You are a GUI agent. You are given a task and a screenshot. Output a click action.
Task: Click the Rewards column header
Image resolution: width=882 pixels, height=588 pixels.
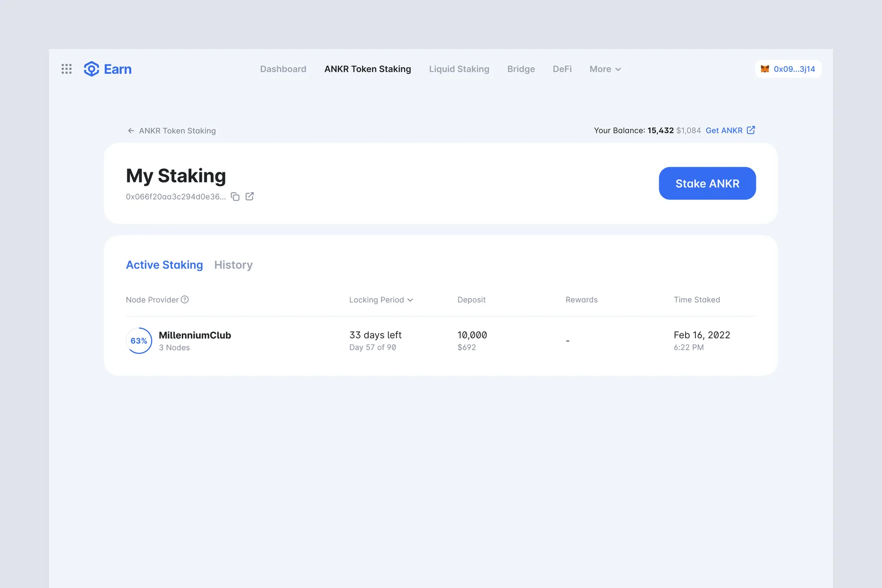click(x=582, y=300)
